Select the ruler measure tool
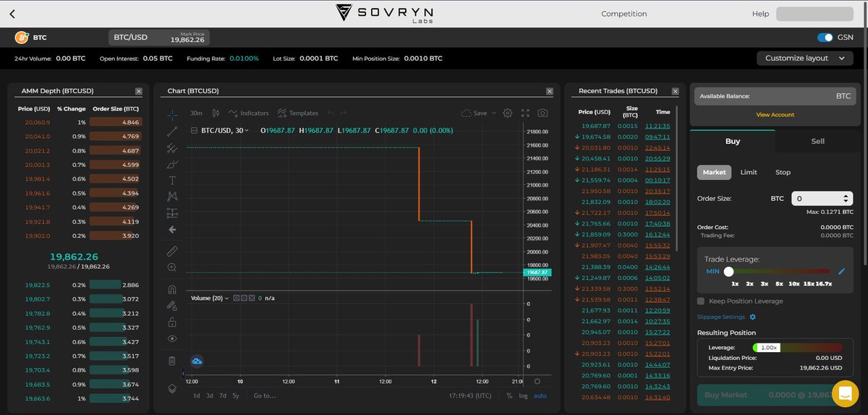 (172, 251)
